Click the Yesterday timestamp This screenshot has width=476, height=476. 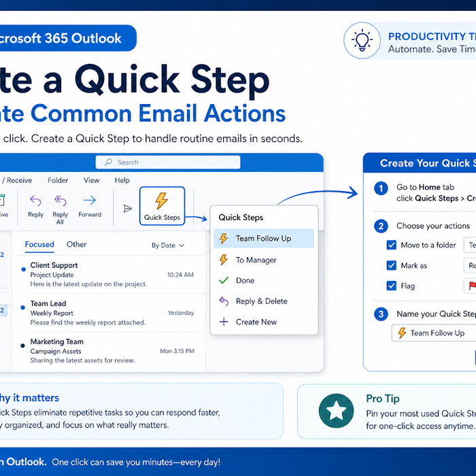[x=181, y=313]
